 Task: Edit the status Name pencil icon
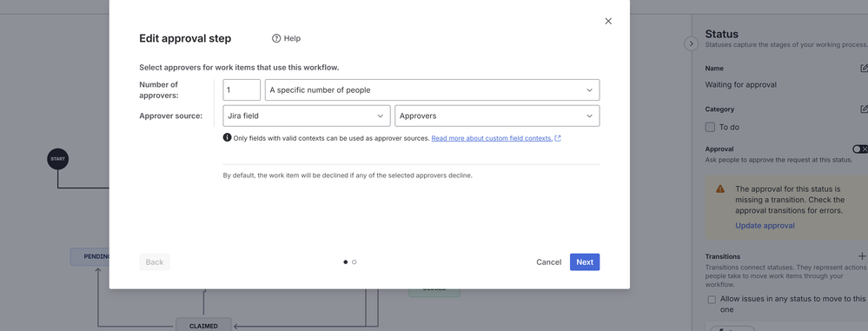864,68
